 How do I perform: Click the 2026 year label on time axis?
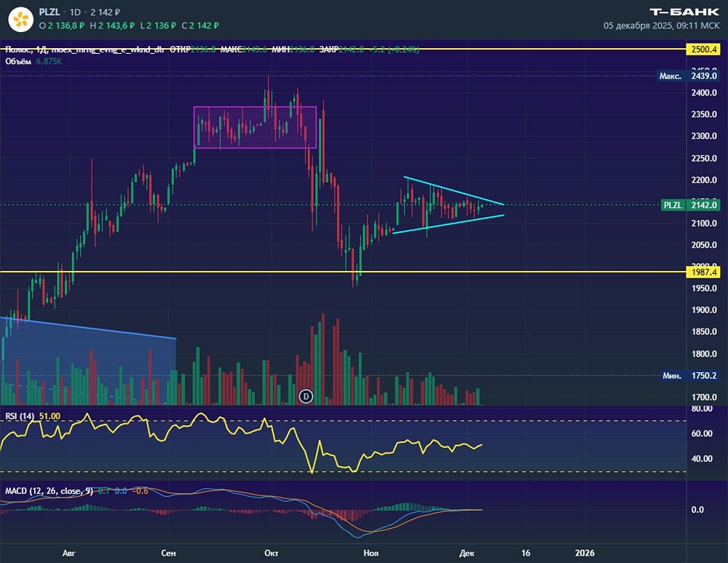click(x=585, y=553)
